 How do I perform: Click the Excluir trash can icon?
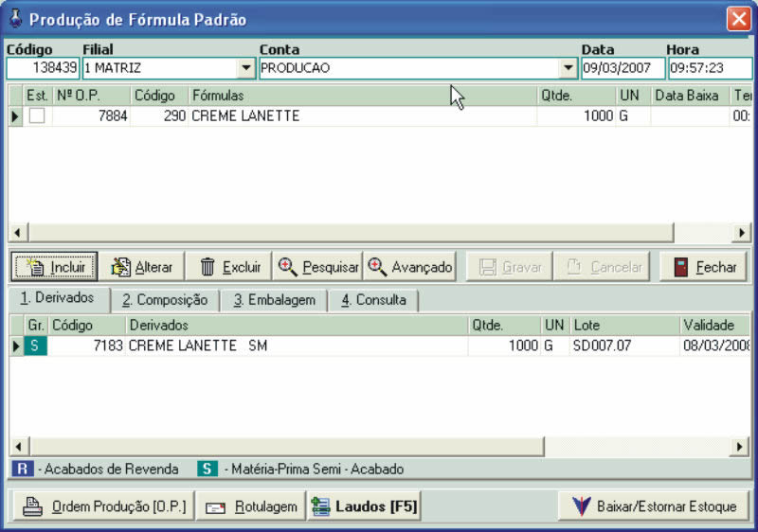pyautogui.click(x=208, y=267)
